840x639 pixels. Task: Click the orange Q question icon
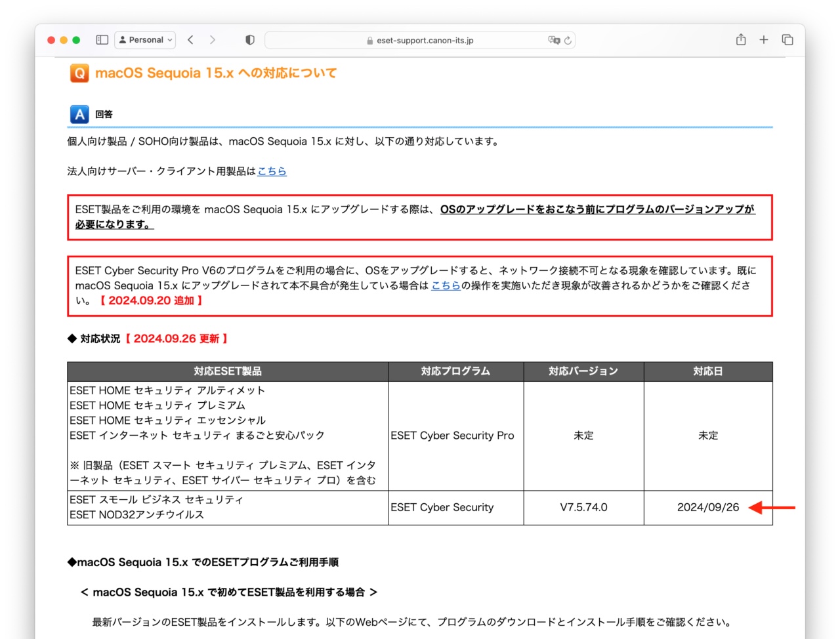(x=79, y=73)
